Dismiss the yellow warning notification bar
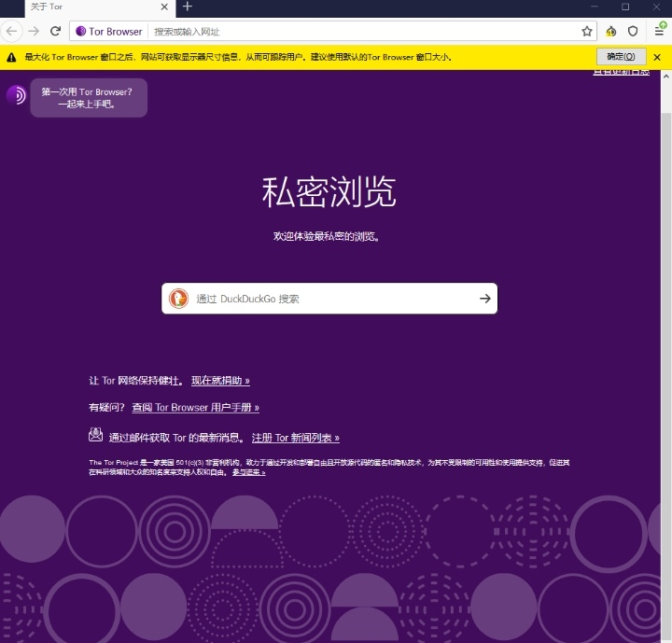Viewport: 672px width, 643px height. click(657, 57)
